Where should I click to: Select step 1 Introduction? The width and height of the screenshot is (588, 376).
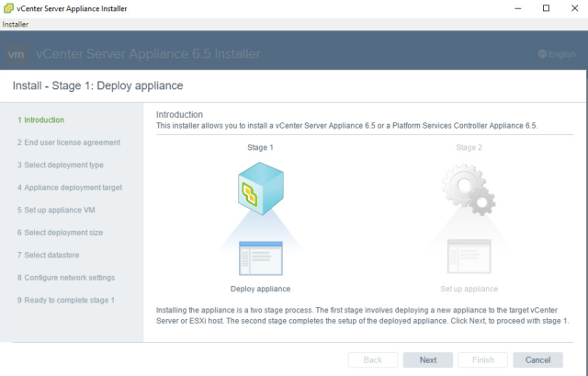click(x=40, y=120)
